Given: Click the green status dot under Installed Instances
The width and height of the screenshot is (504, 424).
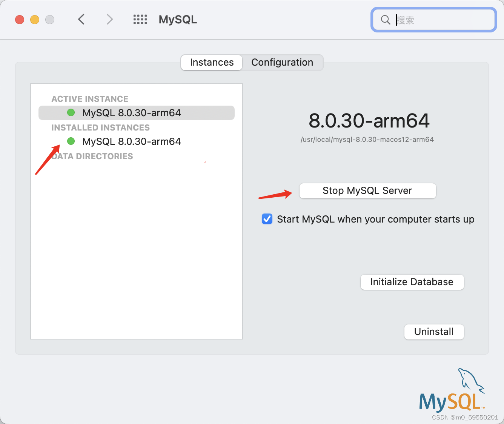Looking at the screenshot, I should tap(71, 141).
